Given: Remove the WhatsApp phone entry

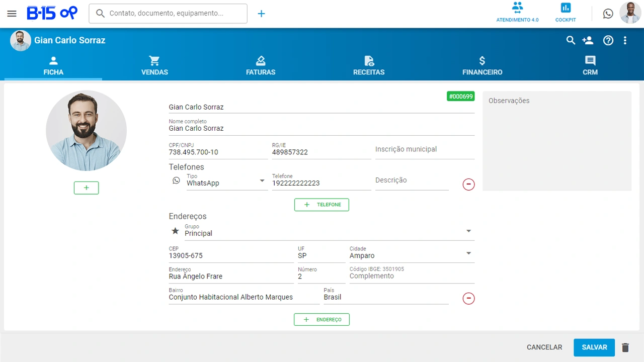Looking at the screenshot, I should 468,184.
